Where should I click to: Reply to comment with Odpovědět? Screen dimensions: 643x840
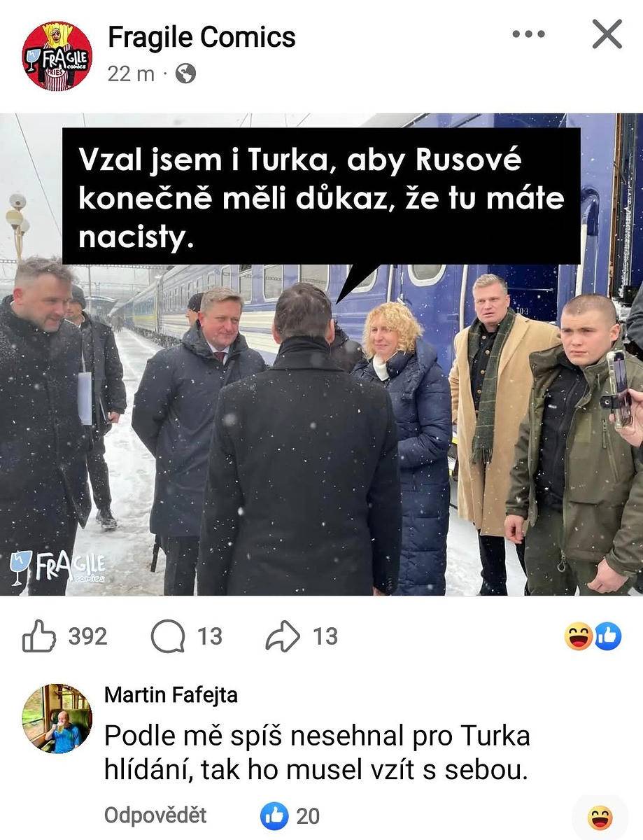point(155,815)
